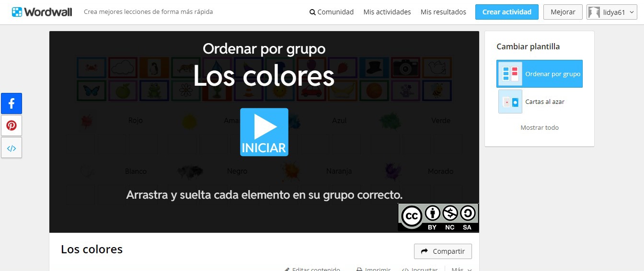Open the Comunidad search page
The width and height of the screenshot is (644, 271).
[x=332, y=12]
